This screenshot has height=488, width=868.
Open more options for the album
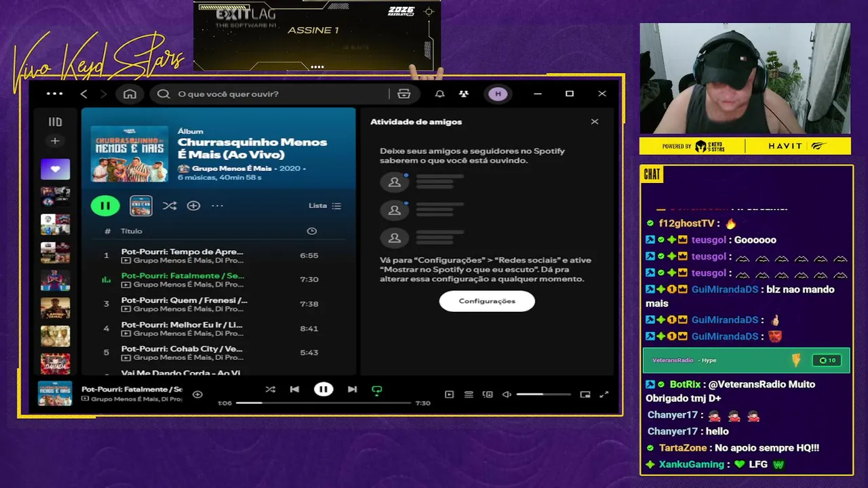pos(217,205)
